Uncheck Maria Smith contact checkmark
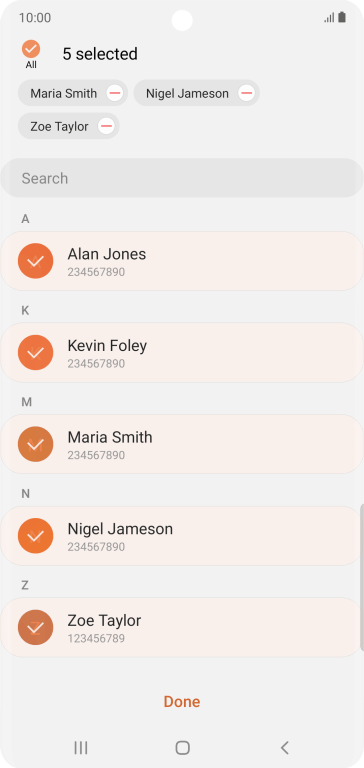 click(x=35, y=444)
